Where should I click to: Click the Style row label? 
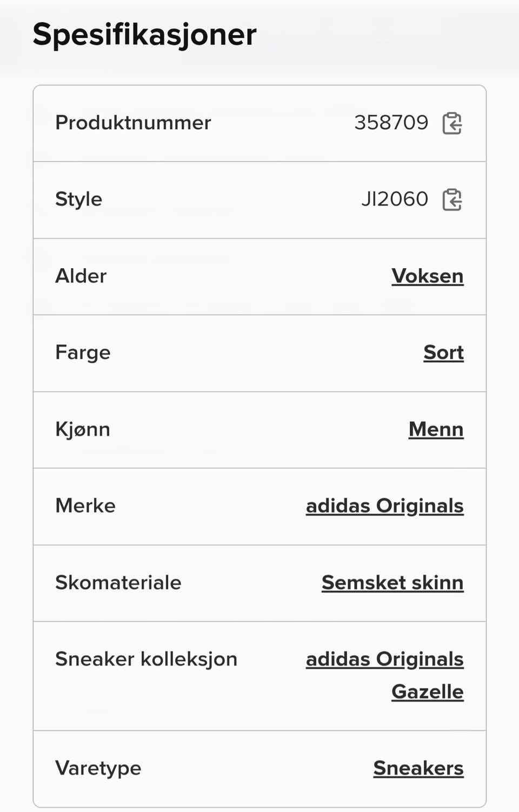(x=78, y=199)
